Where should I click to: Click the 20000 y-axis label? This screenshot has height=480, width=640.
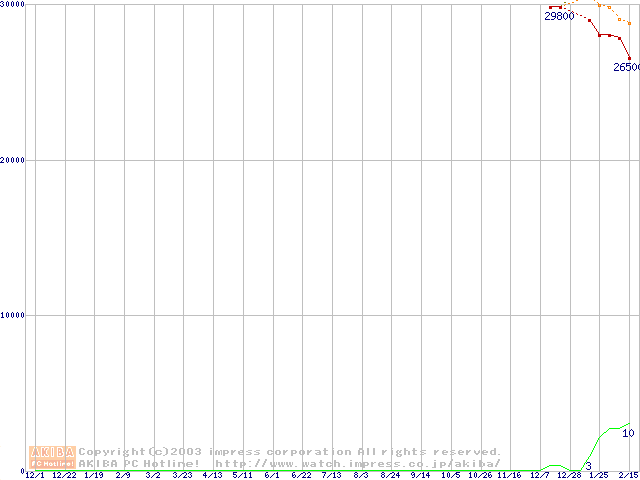tap(13, 160)
